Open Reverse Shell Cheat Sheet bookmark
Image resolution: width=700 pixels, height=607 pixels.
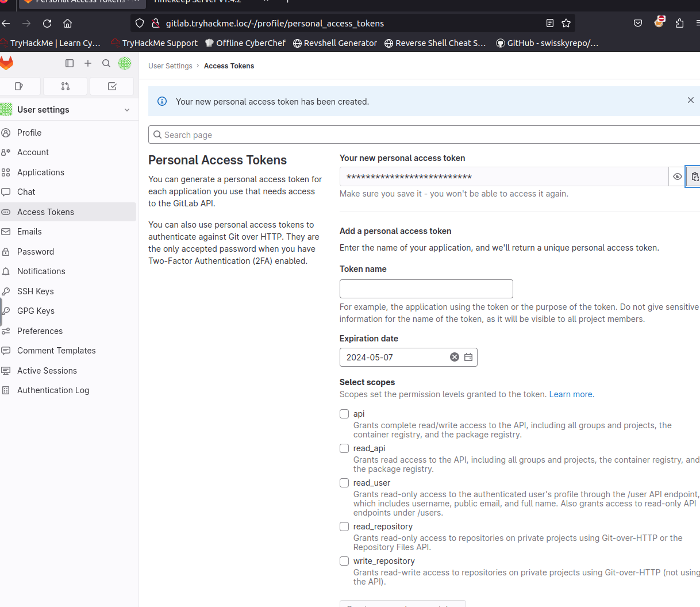tap(435, 43)
